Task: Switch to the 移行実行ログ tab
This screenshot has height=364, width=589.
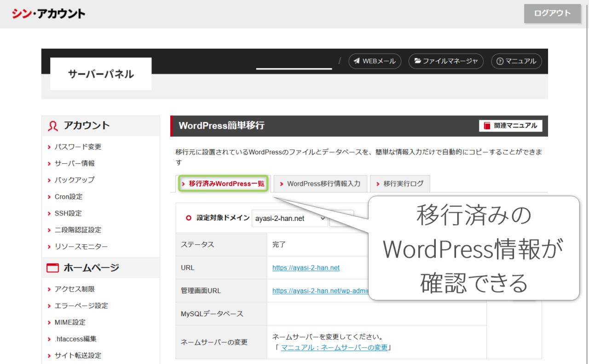Action: 400,184
